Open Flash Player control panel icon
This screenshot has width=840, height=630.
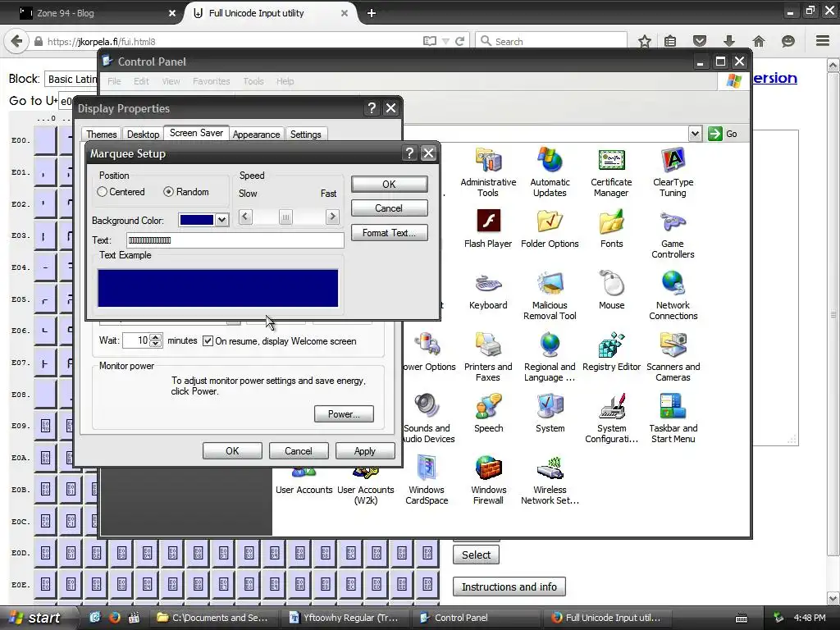coord(488,229)
